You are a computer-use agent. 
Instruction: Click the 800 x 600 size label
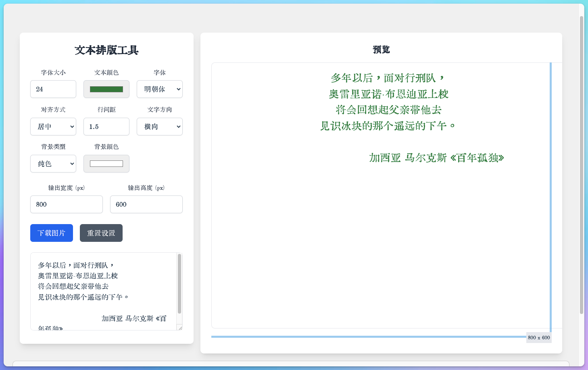(539, 338)
